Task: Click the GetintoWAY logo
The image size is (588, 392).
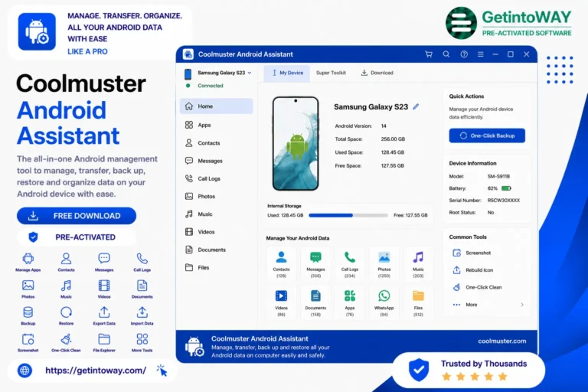Action: (508, 23)
